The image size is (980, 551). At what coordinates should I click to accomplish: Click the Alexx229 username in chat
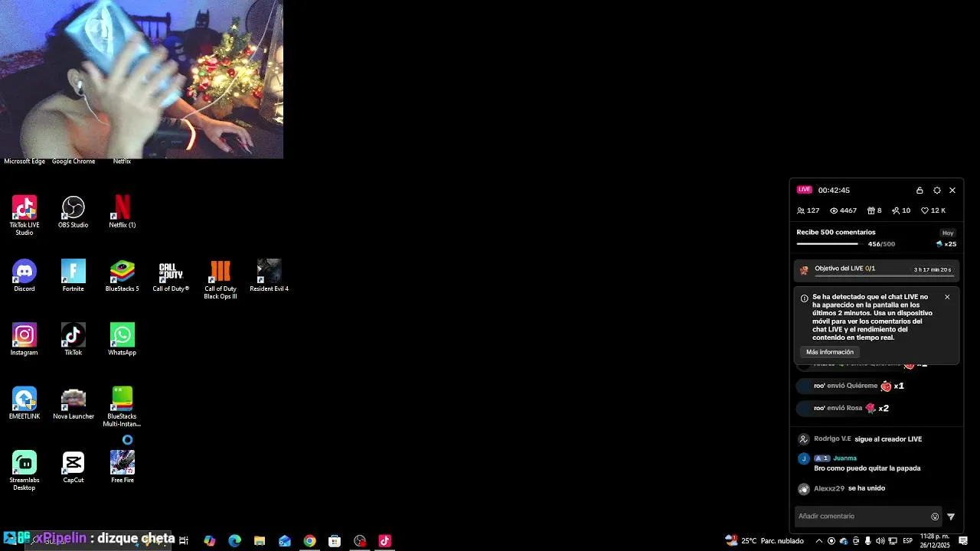(x=829, y=488)
